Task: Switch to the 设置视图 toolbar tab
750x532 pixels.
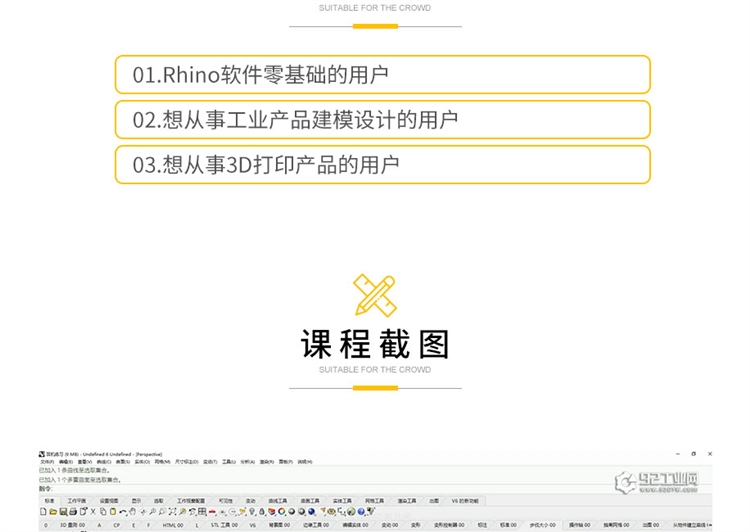Action: (109, 500)
